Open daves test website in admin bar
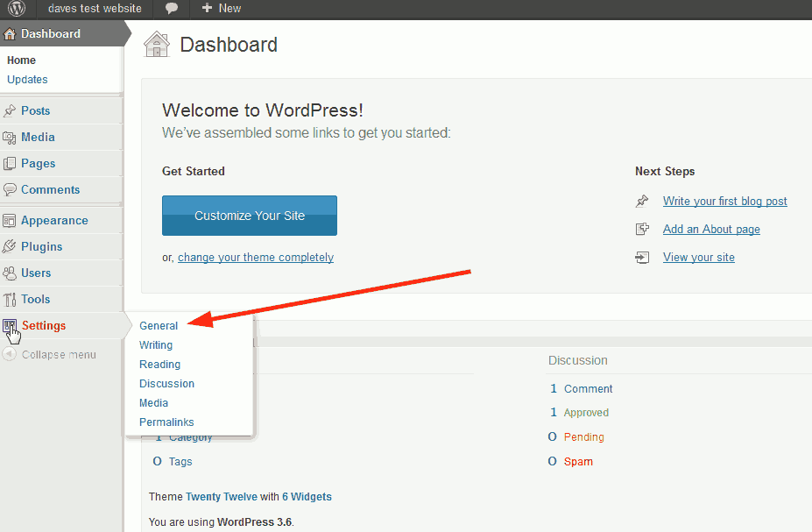Image resolution: width=812 pixels, height=532 pixels. pyautogui.click(x=95, y=8)
